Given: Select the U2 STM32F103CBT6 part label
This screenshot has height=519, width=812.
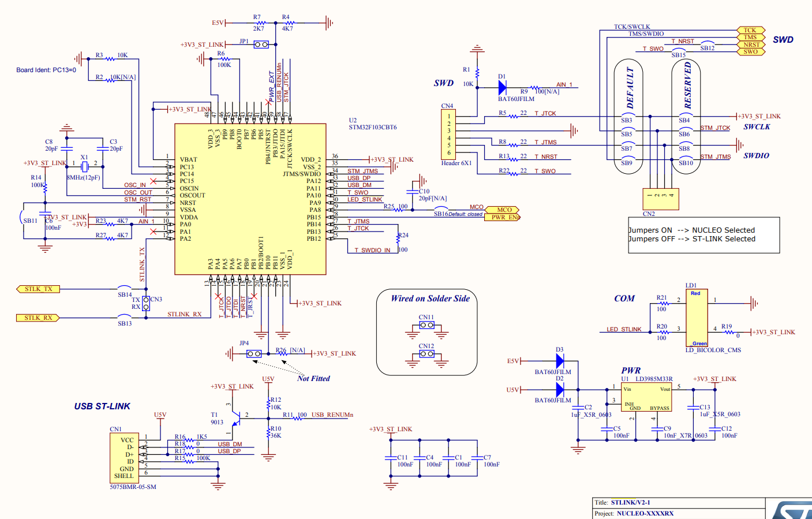Looking at the screenshot, I should 372,124.
